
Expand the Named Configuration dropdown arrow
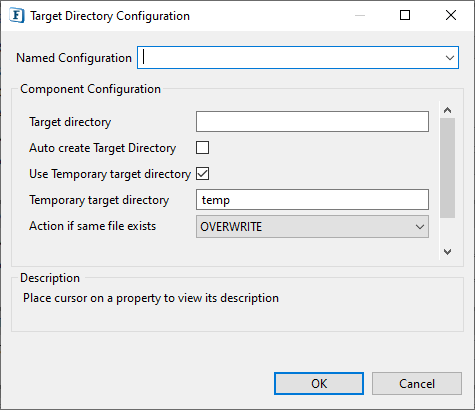pos(450,58)
